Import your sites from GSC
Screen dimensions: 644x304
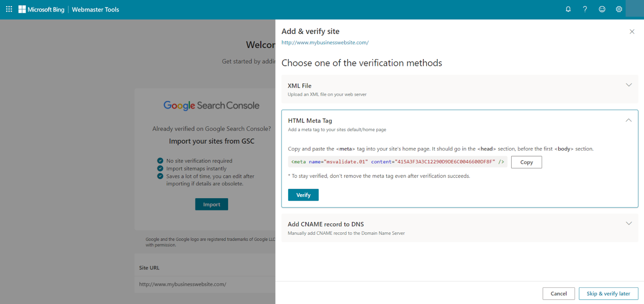tap(211, 204)
